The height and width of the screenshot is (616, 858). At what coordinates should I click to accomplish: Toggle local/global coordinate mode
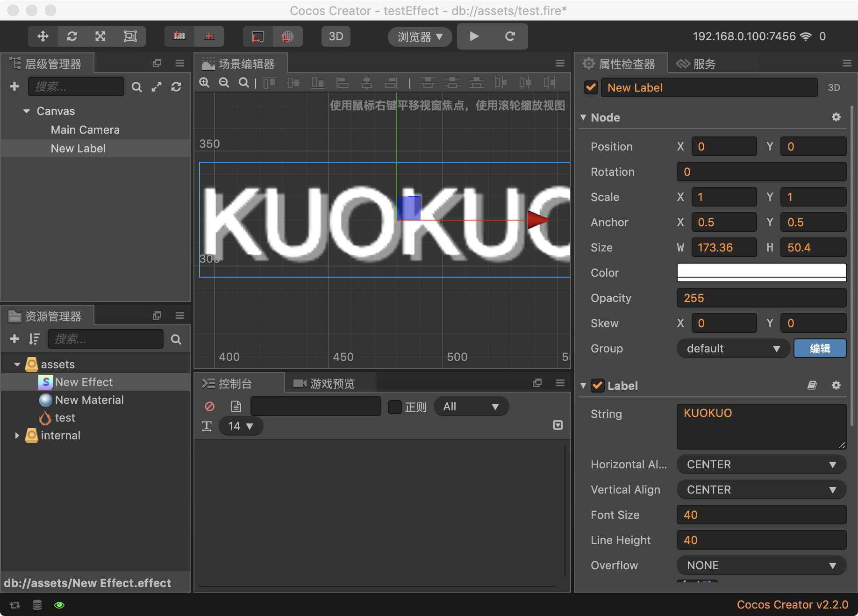click(209, 36)
